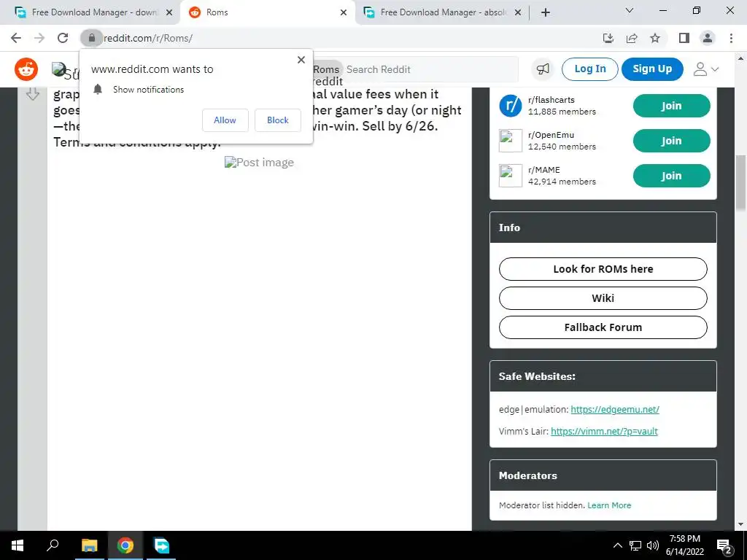Show hidden system tray icons
Image resolution: width=747 pixels, height=560 pixels.
point(617,545)
